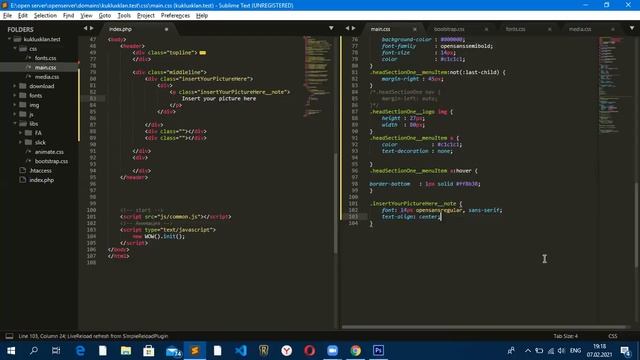This screenshot has height=360, width=640.
Task: Open Windows Start menu
Action: coord(11,351)
